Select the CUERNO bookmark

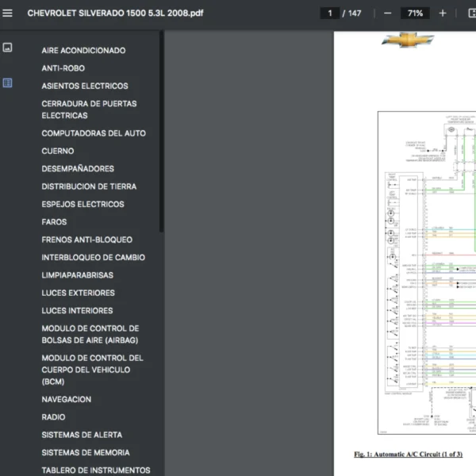[x=58, y=151]
